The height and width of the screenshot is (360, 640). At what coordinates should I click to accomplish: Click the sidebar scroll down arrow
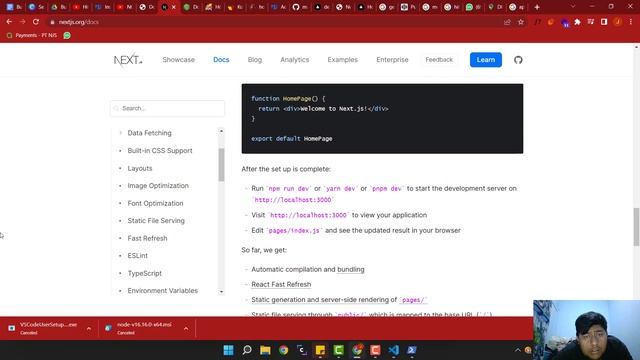221,292
